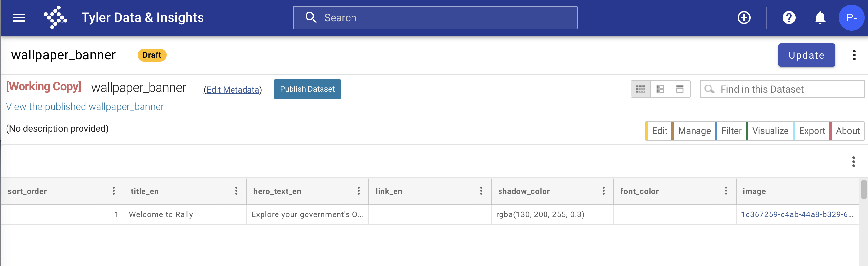Image resolution: width=868 pixels, height=266 pixels.
Task: Switch to single row view icon
Action: tap(680, 89)
